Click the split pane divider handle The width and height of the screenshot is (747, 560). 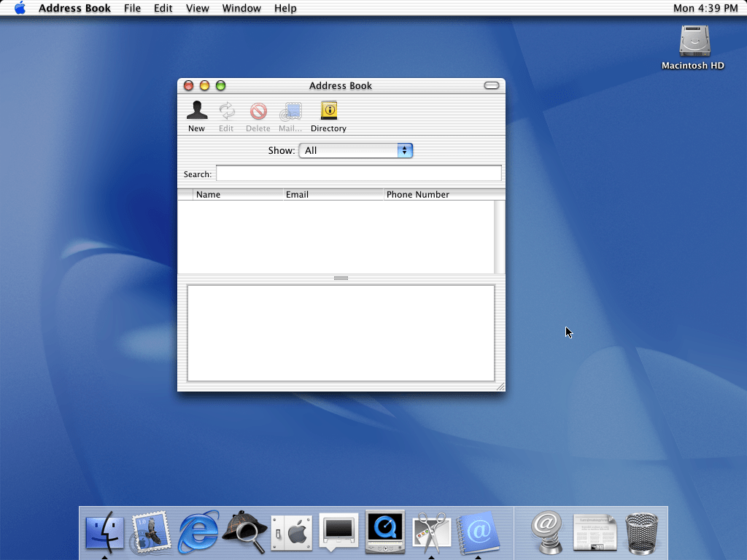(x=341, y=278)
